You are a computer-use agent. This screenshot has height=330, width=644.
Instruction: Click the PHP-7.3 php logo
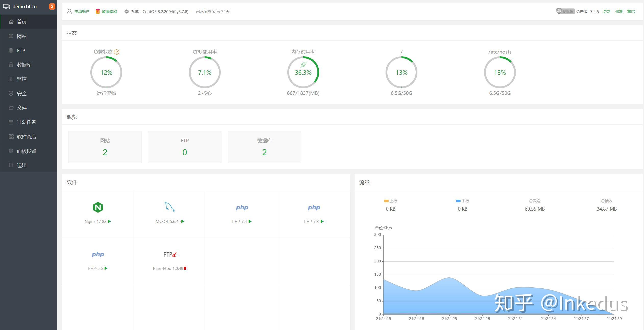pos(314,208)
